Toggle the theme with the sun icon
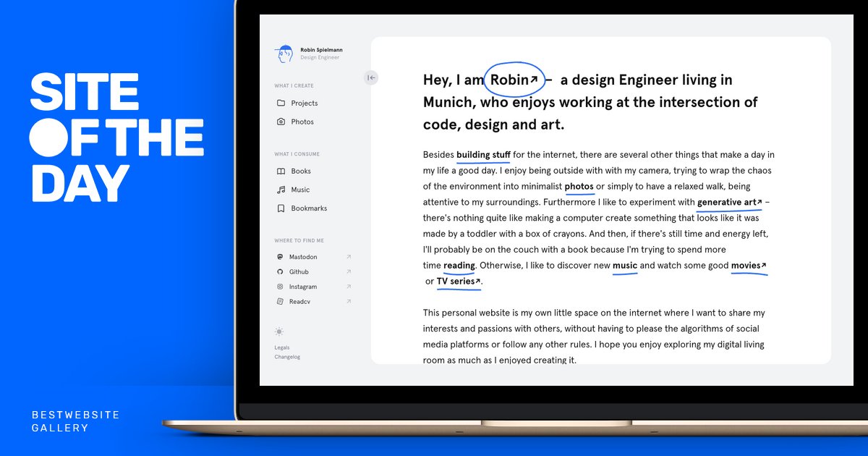 point(278,332)
